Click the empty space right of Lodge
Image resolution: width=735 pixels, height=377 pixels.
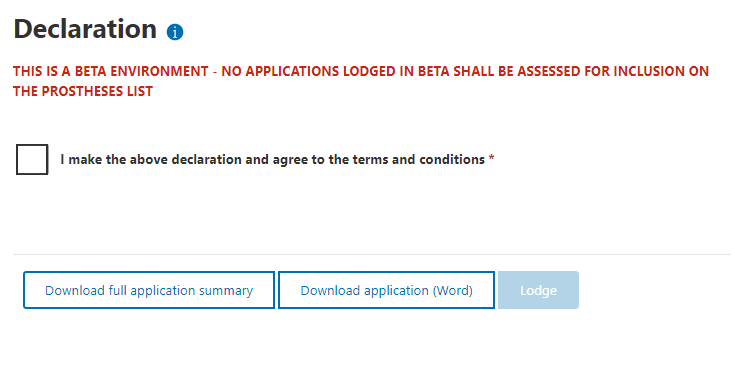point(656,290)
